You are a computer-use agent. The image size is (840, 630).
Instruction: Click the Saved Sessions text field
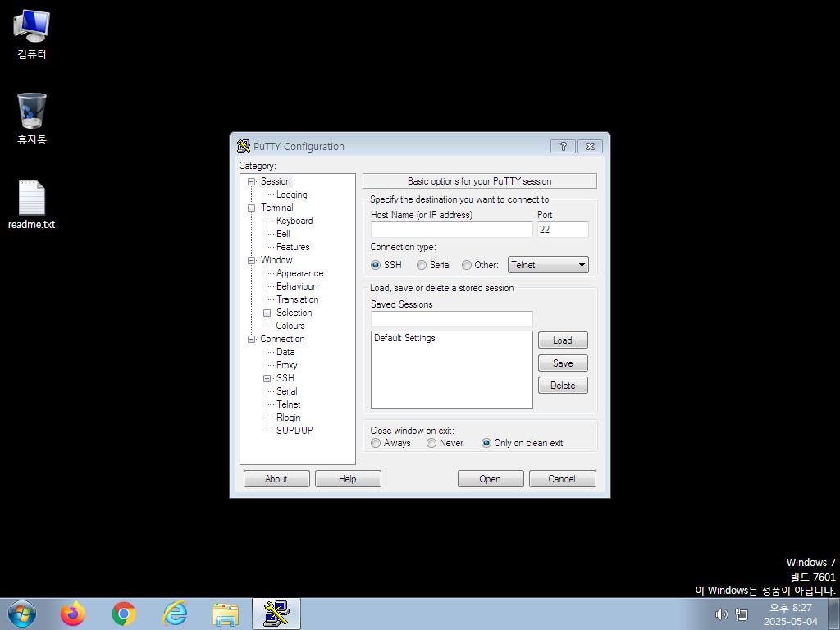[452, 319]
